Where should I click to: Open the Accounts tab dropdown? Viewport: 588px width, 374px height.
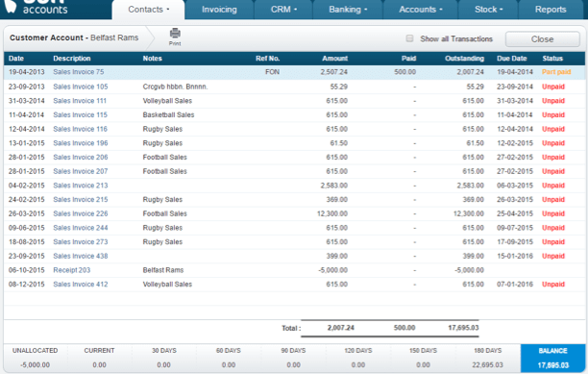coord(421,10)
